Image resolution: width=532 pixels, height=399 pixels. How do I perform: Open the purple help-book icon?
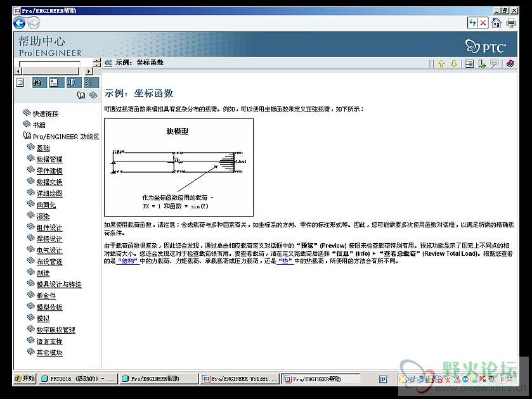510,63
